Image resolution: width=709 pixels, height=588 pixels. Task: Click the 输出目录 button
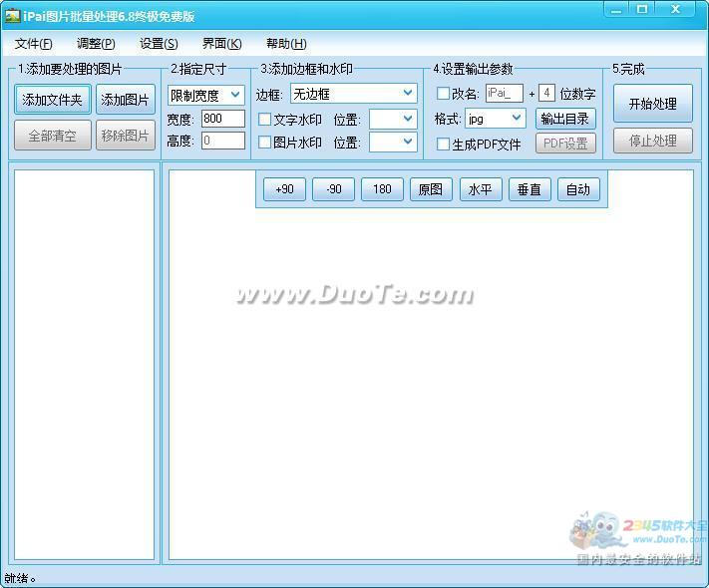(565, 119)
